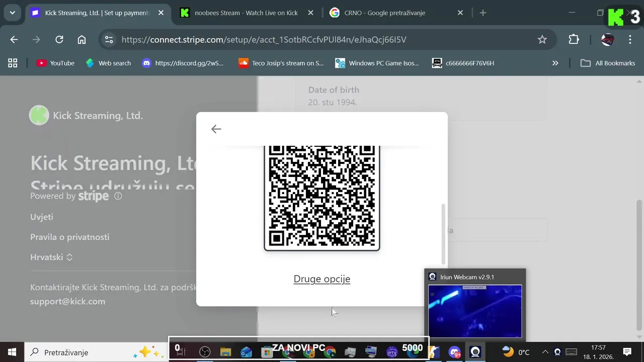Expand the hidden bookmarks overflow chevron
The image size is (644, 362).
pyautogui.click(x=555, y=63)
